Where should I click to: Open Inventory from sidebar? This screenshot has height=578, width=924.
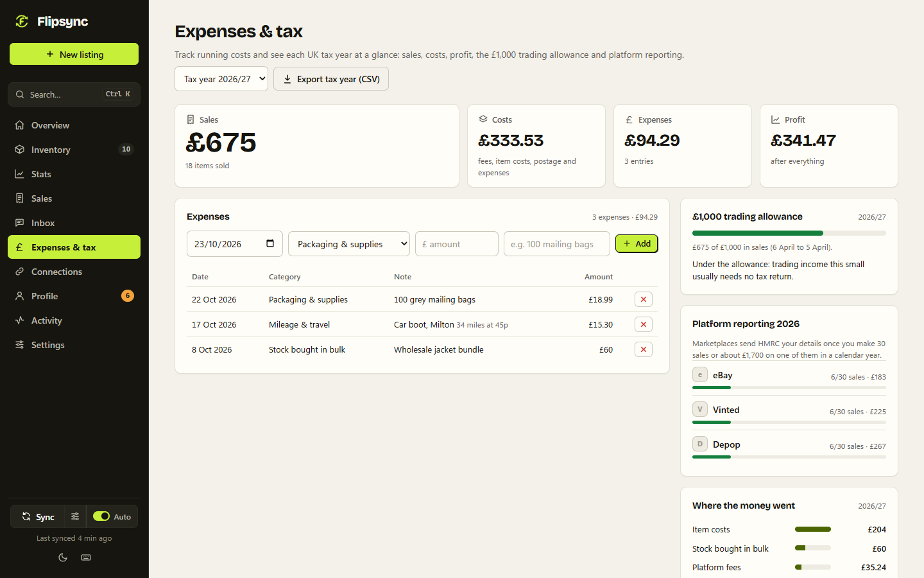74,150
